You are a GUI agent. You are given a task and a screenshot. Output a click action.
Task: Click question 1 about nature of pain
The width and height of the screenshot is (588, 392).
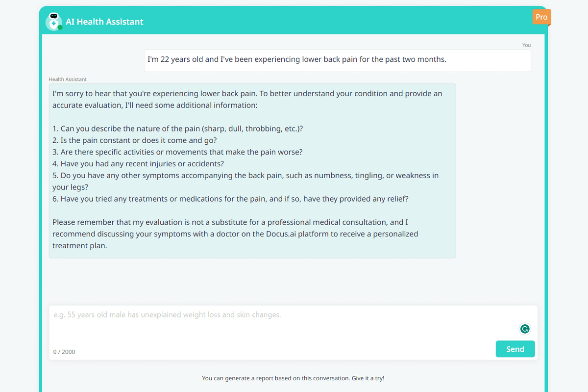[178, 129]
